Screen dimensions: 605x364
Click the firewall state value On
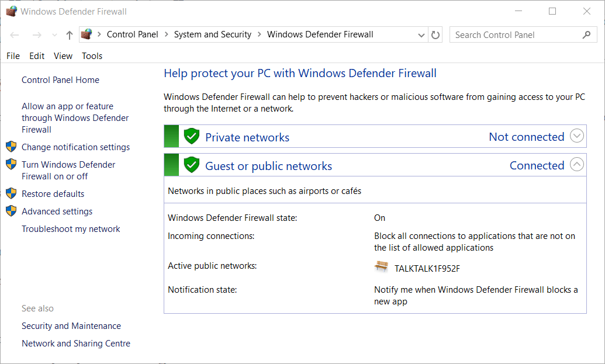click(380, 218)
